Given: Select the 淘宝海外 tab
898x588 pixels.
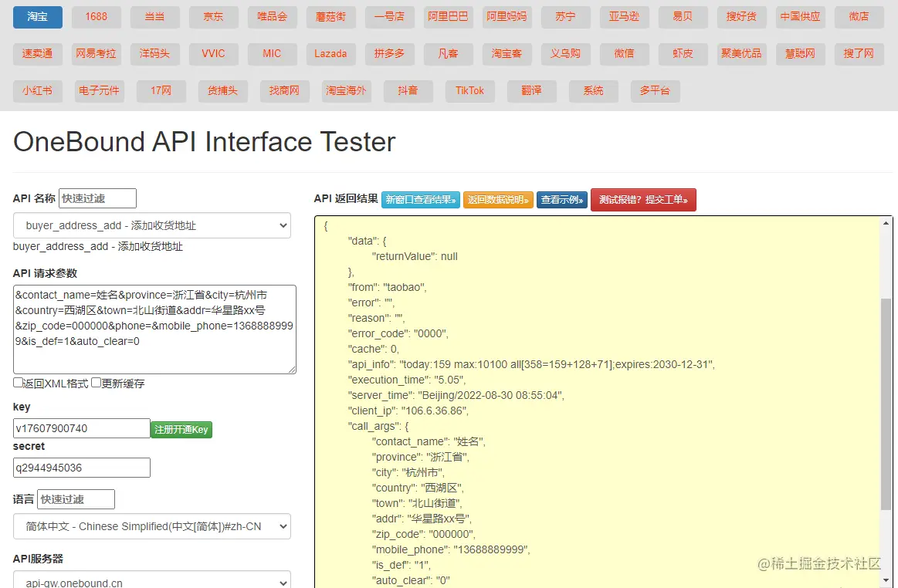Looking at the screenshot, I should 346,90.
